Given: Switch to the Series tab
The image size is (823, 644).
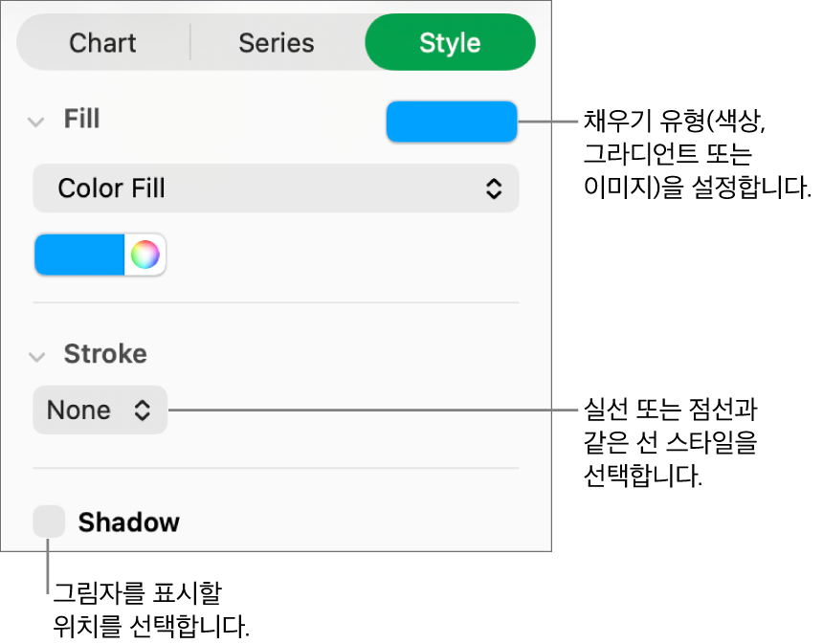Looking at the screenshot, I should [277, 43].
